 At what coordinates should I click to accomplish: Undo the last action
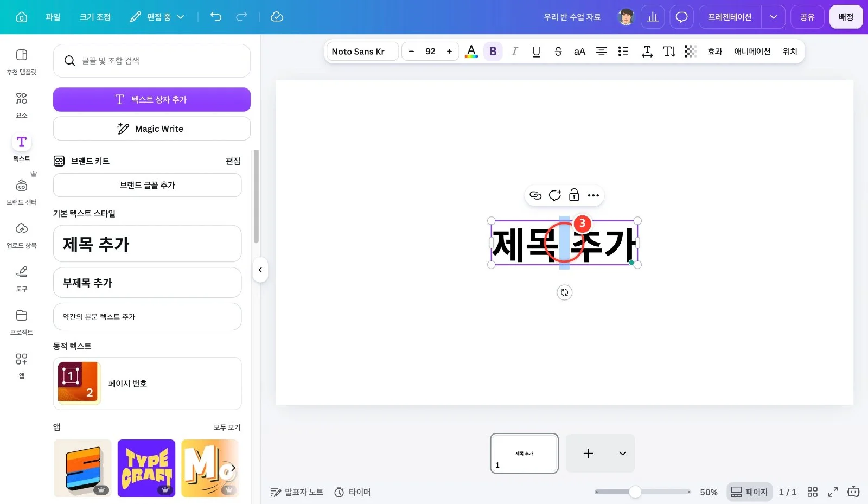(x=216, y=17)
